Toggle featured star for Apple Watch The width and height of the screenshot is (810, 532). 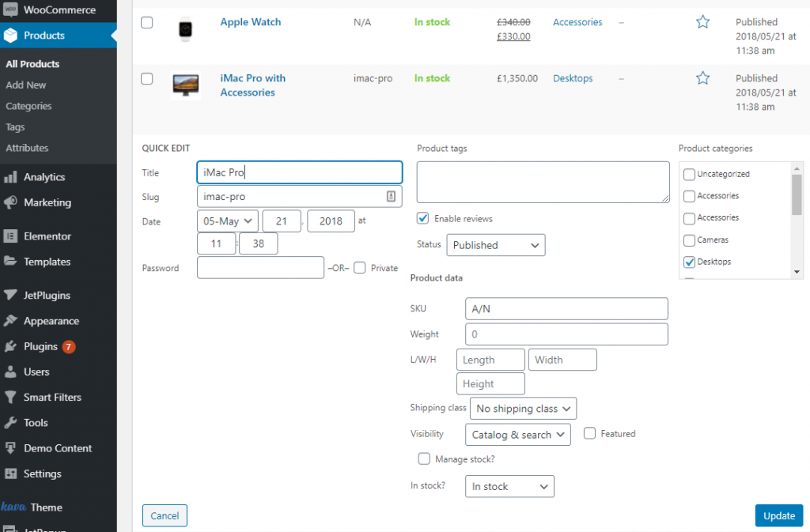[702, 21]
